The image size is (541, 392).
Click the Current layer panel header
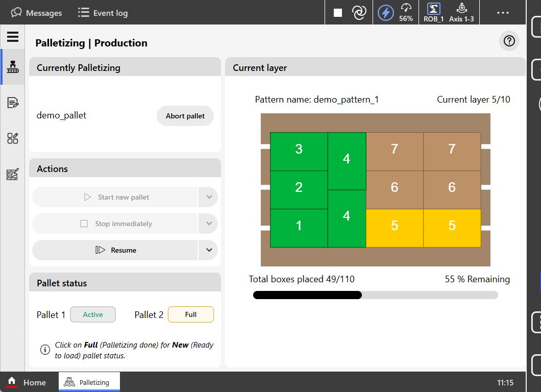pos(376,67)
